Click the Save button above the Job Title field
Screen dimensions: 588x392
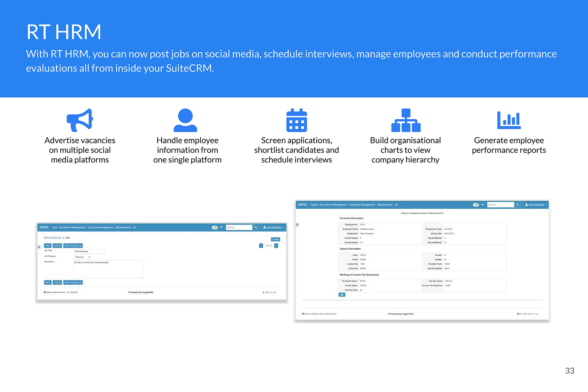pyautogui.click(x=48, y=245)
